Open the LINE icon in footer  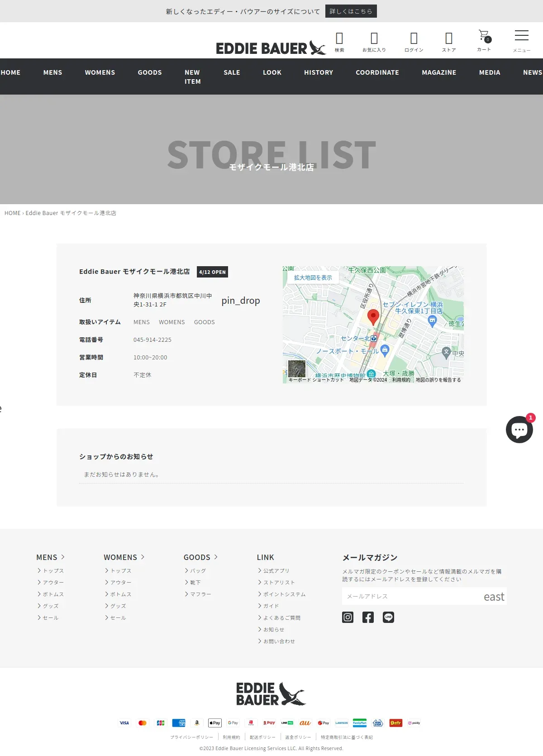coord(388,617)
